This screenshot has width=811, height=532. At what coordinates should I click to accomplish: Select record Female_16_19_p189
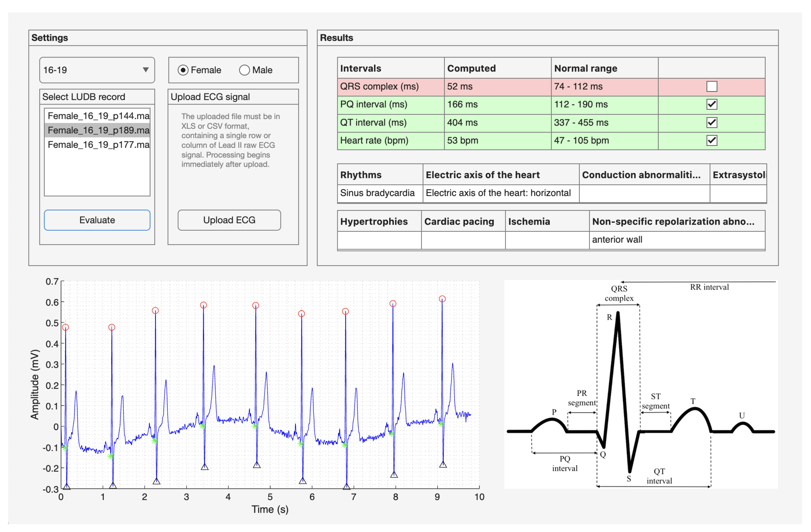(x=98, y=130)
